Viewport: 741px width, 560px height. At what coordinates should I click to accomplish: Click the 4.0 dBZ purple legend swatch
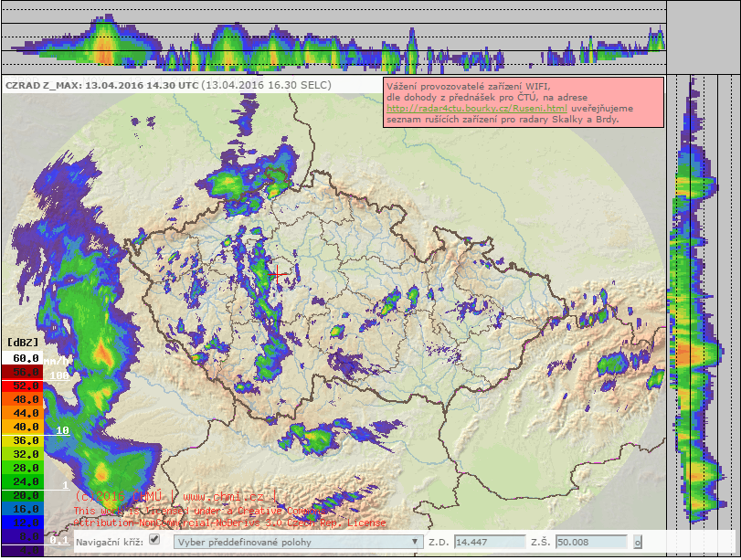pos(22,550)
